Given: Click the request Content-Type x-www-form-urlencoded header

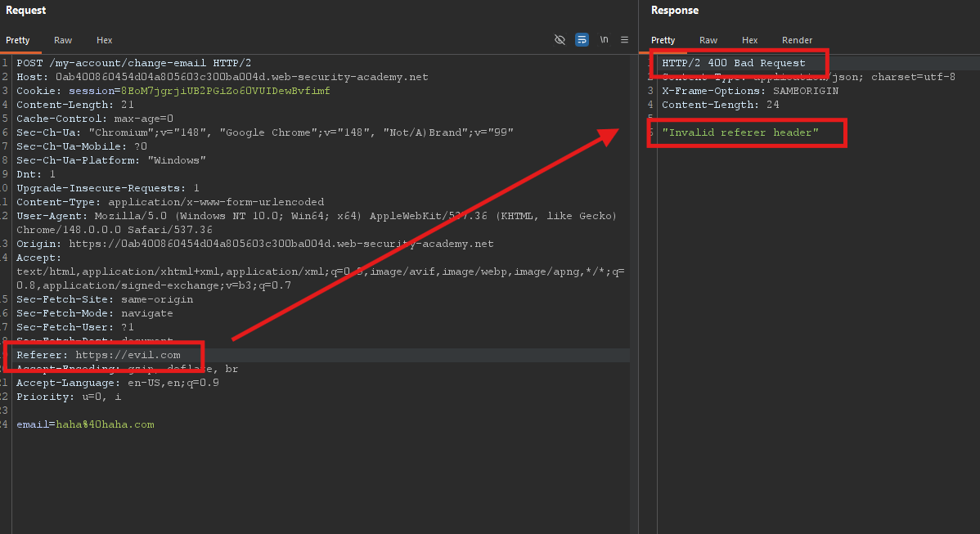Looking at the screenshot, I should point(170,202).
